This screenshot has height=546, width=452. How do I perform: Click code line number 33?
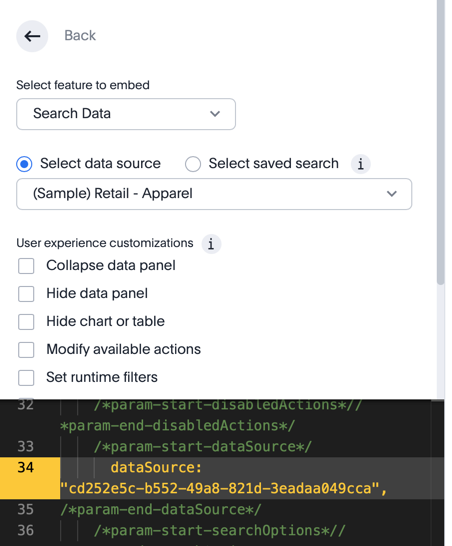pyautogui.click(x=26, y=447)
